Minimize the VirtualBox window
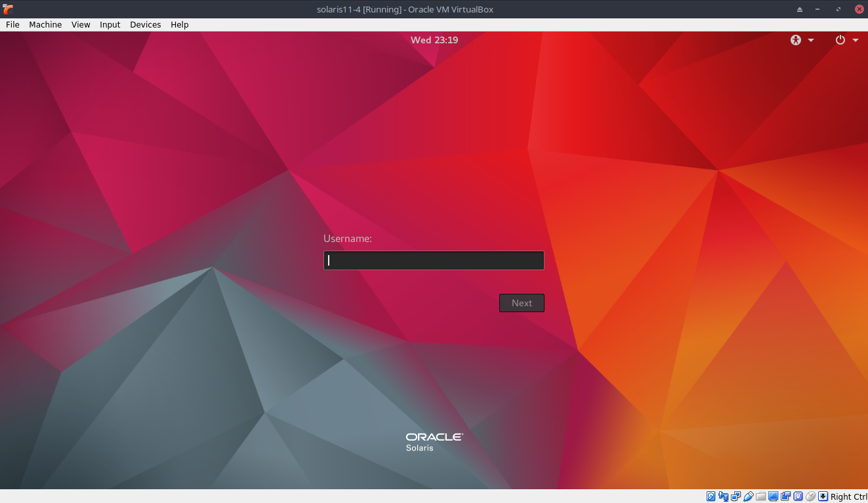868x503 pixels. [818, 9]
